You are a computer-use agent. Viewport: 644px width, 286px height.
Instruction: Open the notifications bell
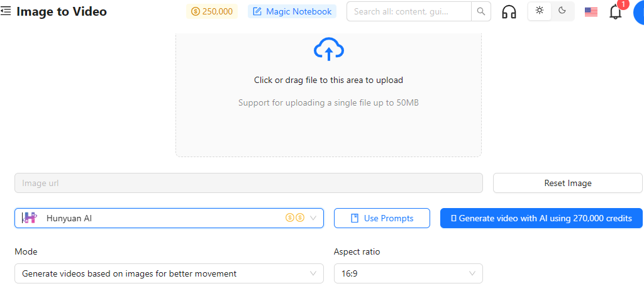click(x=615, y=12)
